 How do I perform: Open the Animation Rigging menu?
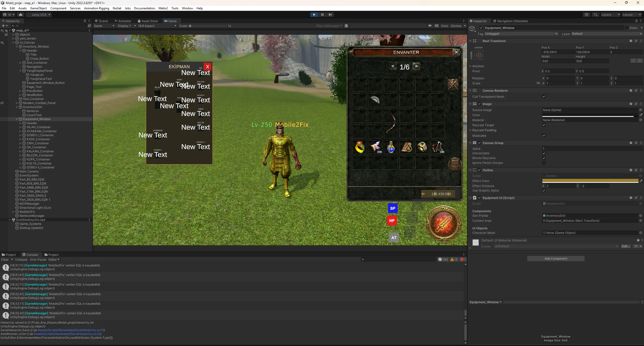coord(96,8)
